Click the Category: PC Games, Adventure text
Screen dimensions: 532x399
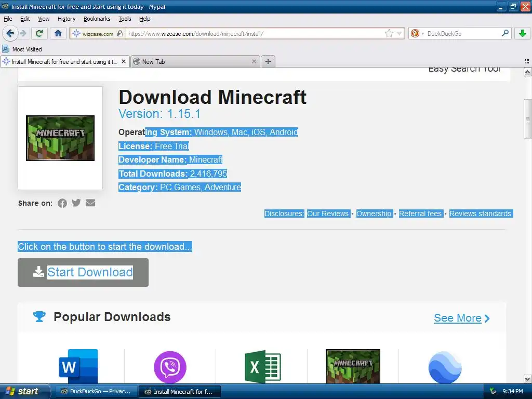point(180,187)
